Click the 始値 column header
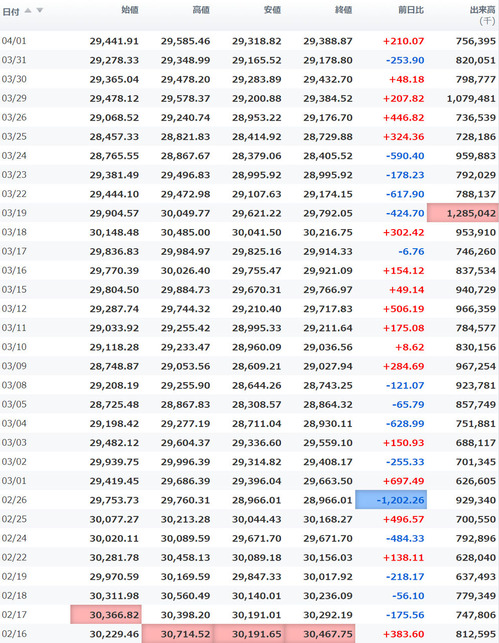 click(x=130, y=10)
